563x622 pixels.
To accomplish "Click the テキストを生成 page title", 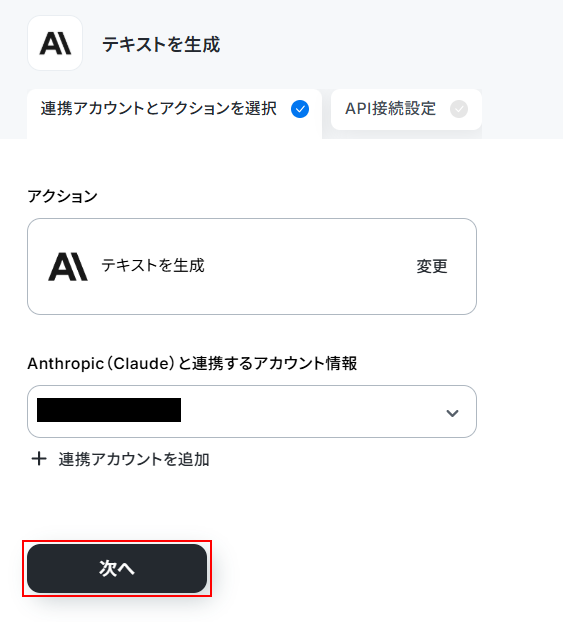I will tap(161, 44).
